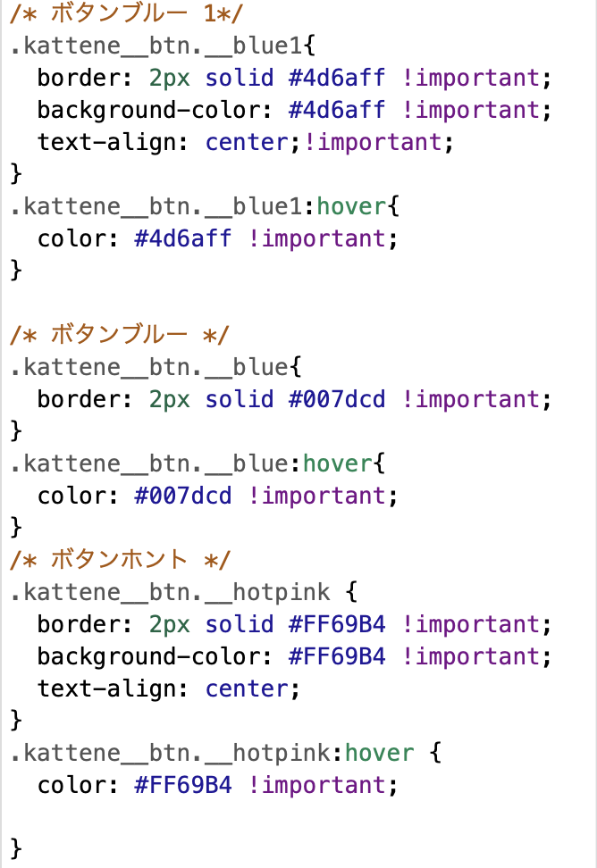597x868 pixels.
Task: Click #FF69B4 in the hotpink border rule
Action: pyautogui.click(x=337, y=624)
